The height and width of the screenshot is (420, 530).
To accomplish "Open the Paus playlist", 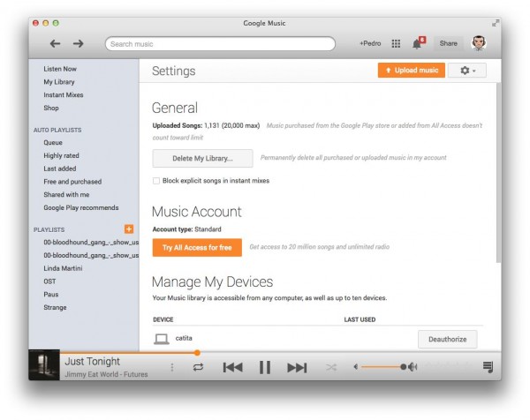I will 51,295.
